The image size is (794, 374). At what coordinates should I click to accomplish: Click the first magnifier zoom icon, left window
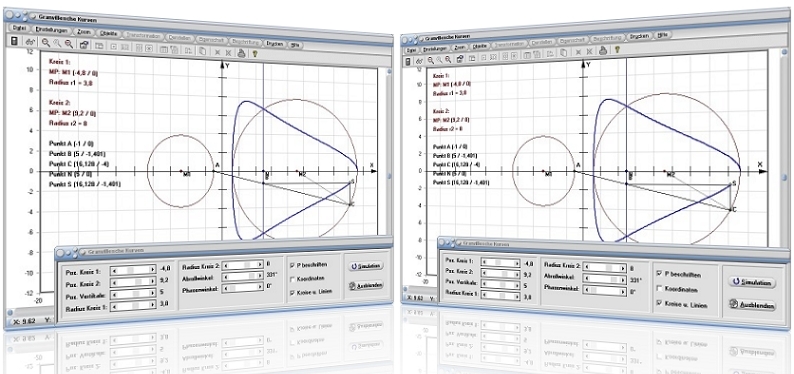pyautogui.click(x=46, y=44)
